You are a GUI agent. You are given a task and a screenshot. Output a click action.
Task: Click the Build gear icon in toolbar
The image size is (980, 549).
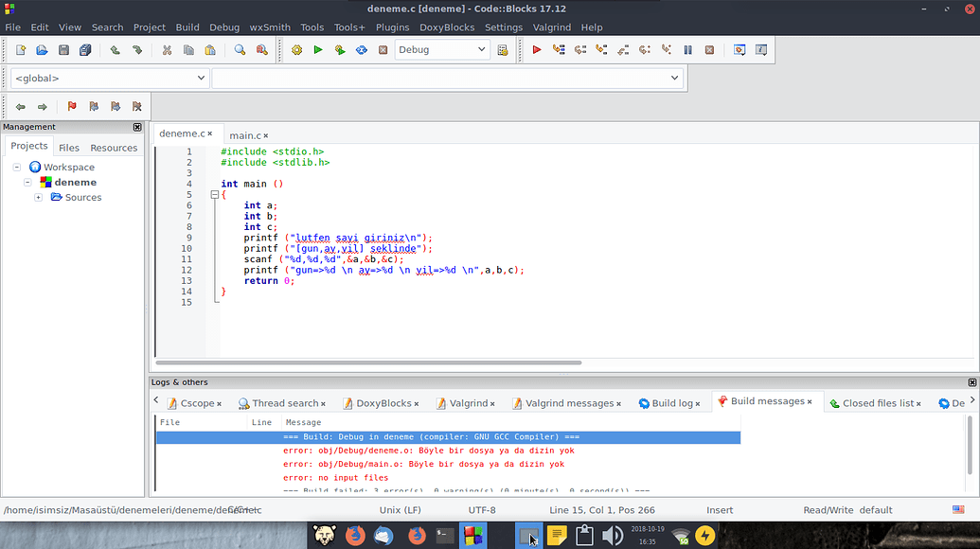pos(297,50)
